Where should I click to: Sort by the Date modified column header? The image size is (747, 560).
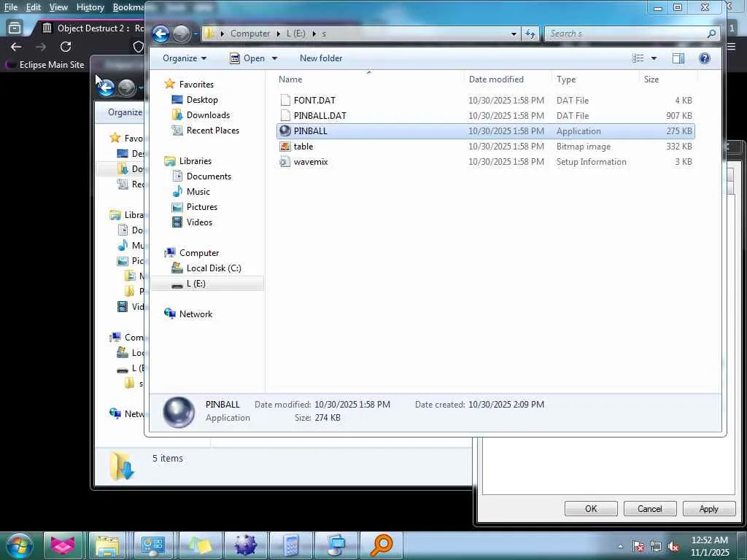point(508,79)
